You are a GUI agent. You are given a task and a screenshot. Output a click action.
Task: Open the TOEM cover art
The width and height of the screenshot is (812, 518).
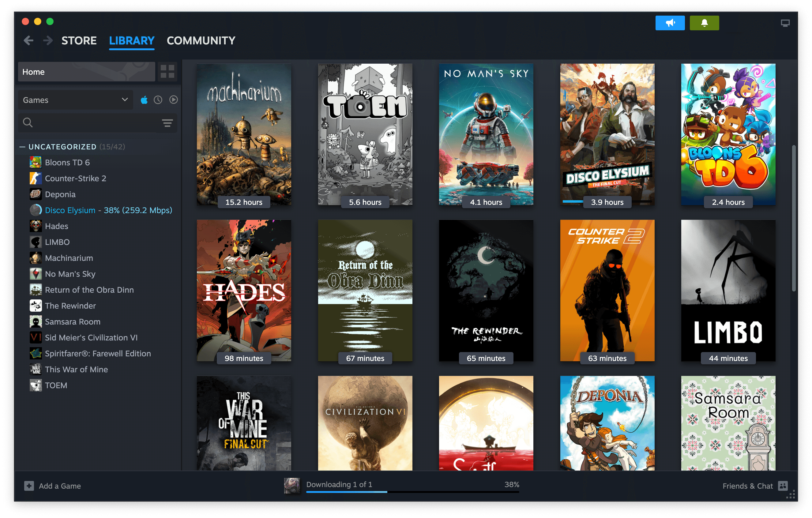[x=365, y=134]
